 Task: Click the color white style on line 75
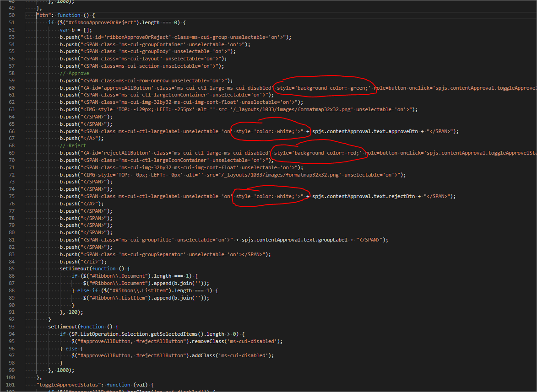pyautogui.click(x=269, y=196)
